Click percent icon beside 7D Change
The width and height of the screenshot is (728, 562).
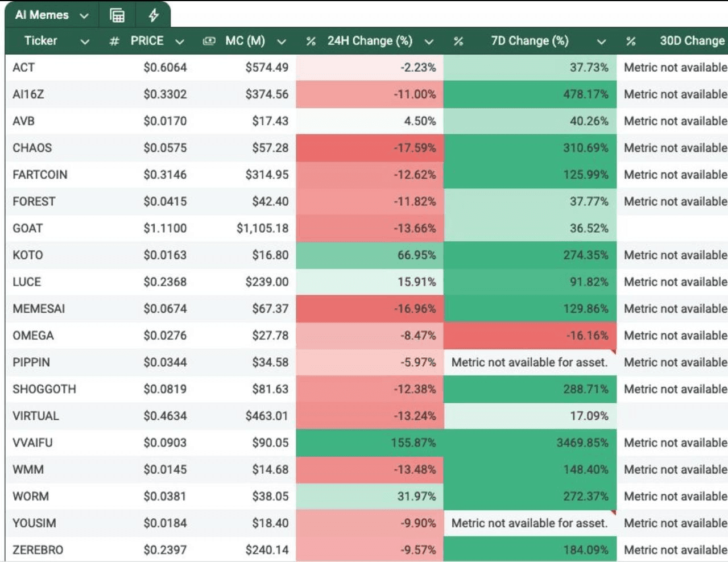point(458,41)
